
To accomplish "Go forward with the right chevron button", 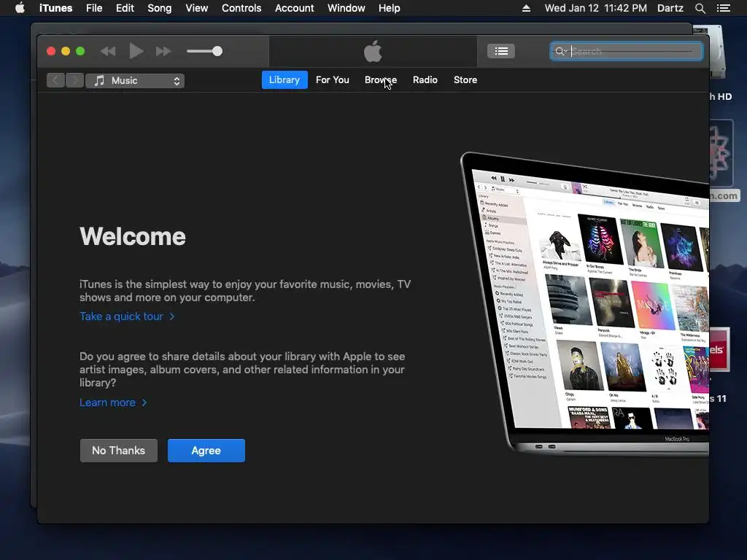I will pos(75,80).
